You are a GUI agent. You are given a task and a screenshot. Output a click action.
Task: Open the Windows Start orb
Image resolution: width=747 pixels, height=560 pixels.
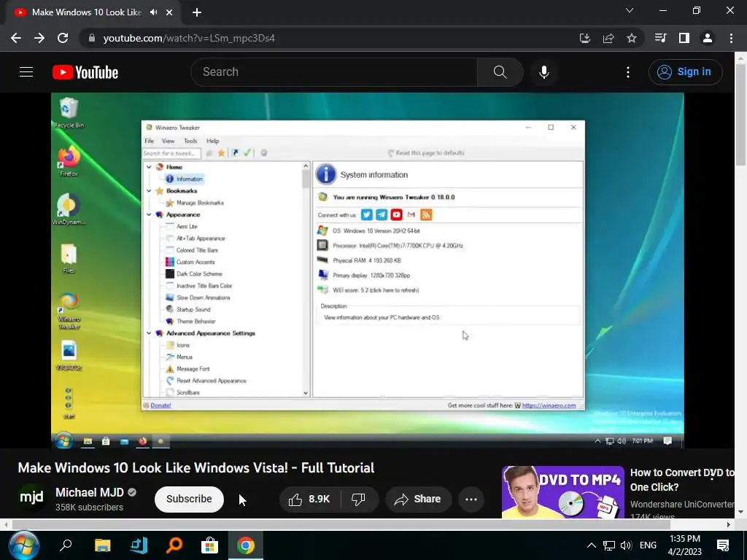point(23,545)
